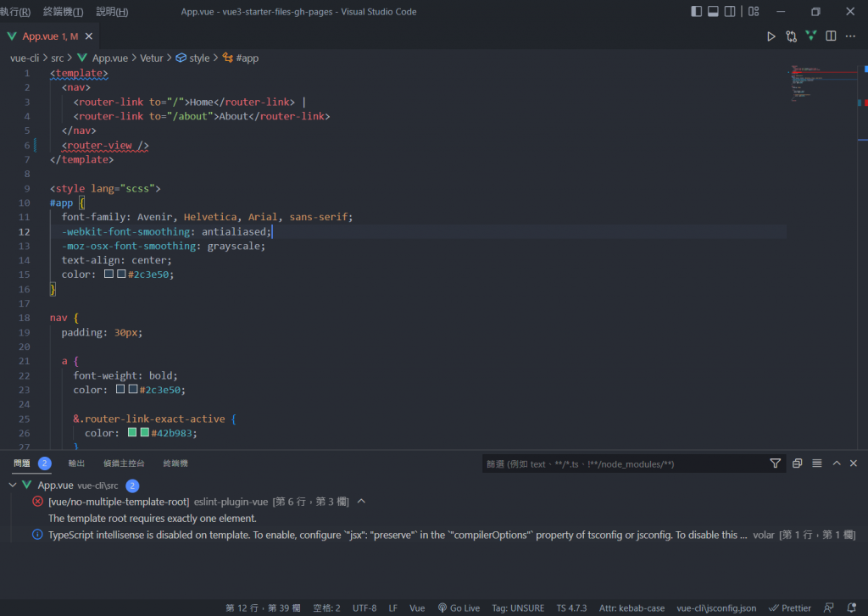Switch to the 終端機 panel tab

[175, 463]
